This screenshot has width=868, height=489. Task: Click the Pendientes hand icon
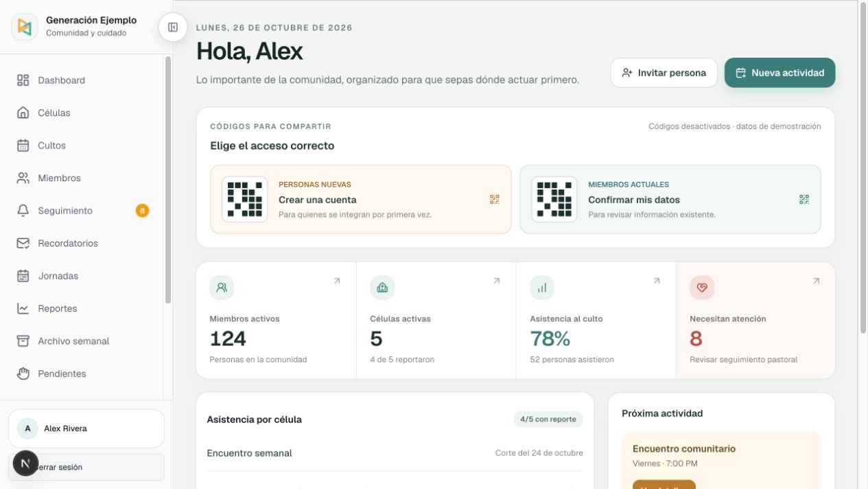[23, 374]
